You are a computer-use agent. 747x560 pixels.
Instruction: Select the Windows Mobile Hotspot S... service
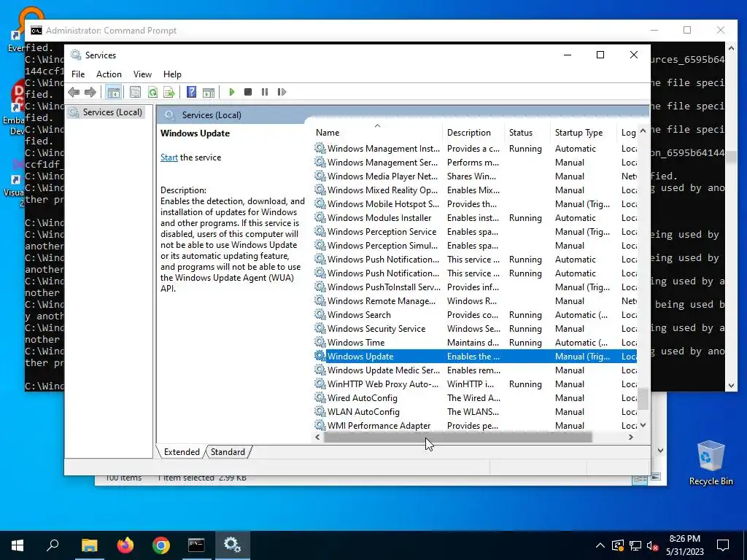click(x=384, y=204)
